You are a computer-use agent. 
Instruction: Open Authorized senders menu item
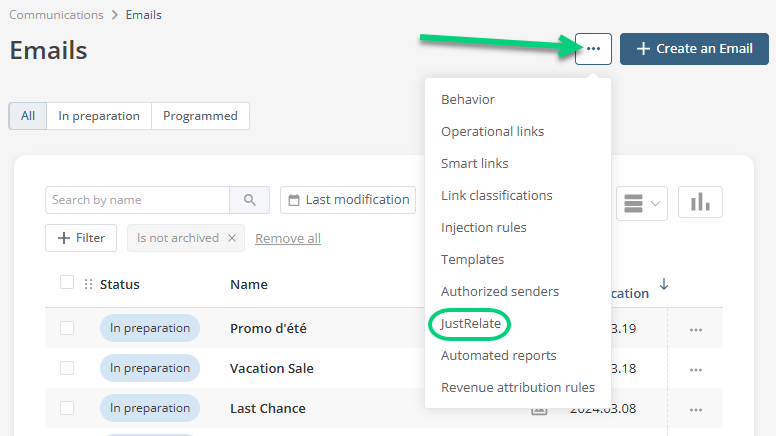coord(500,291)
